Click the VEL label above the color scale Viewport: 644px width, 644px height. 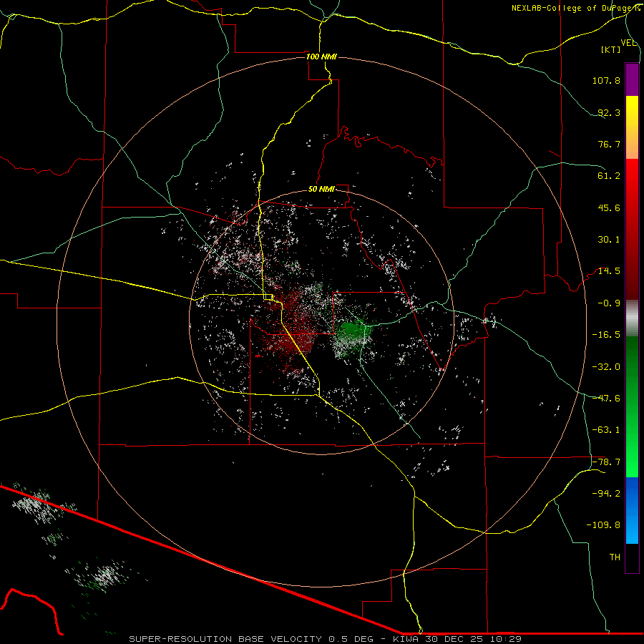click(x=628, y=43)
